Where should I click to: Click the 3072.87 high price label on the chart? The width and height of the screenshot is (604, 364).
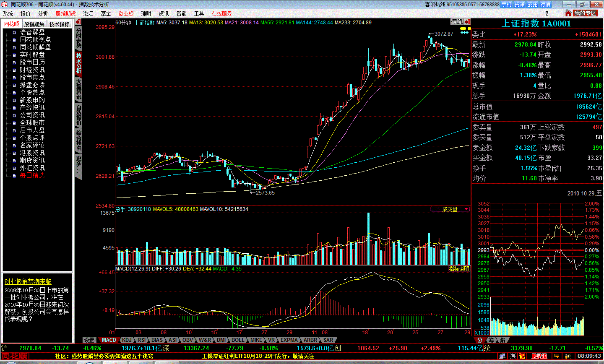click(444, 34)
